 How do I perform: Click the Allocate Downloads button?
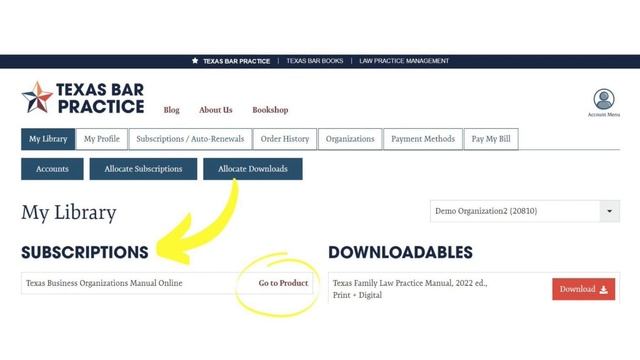pos(253,169)
